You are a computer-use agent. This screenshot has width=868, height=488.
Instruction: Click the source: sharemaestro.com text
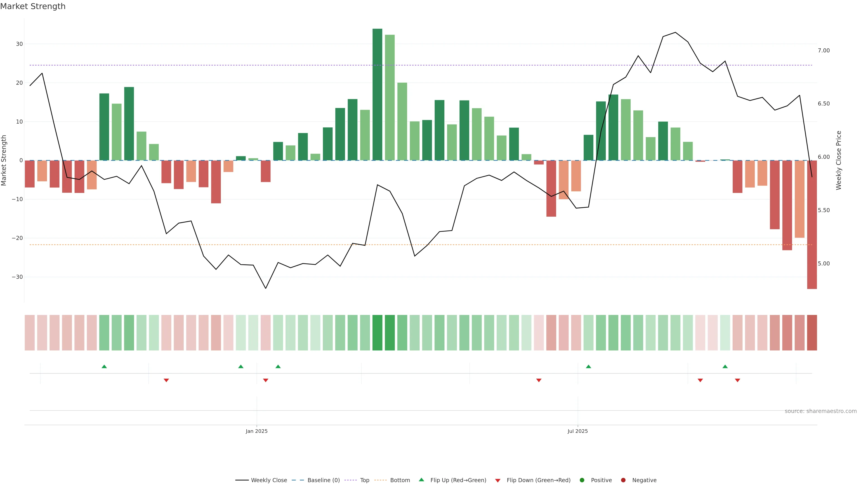(821, 411)
